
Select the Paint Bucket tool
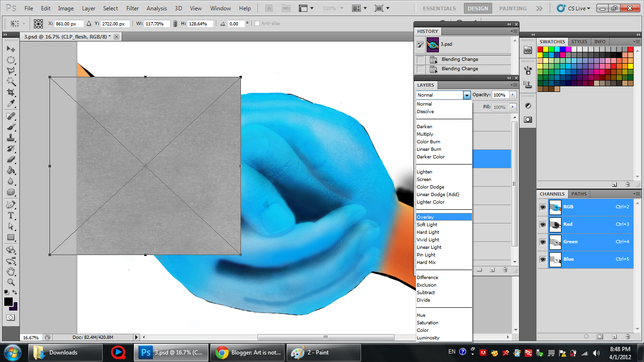(x=10, y=170)
